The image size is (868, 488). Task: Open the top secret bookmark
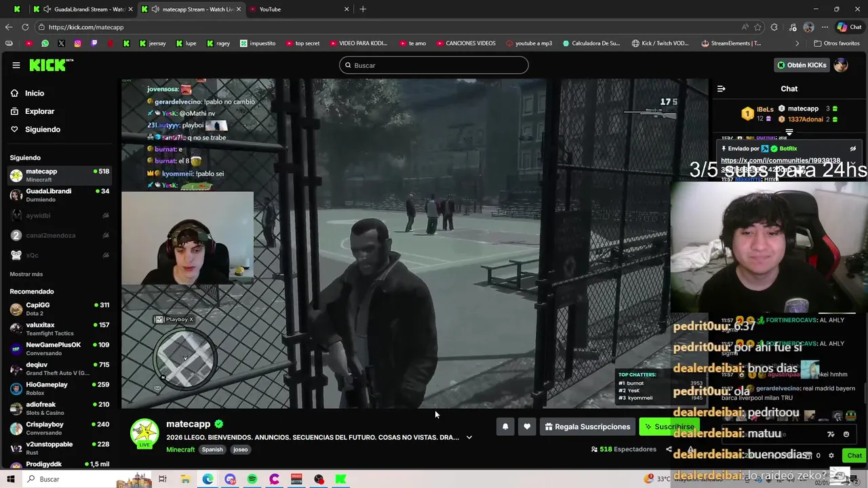[x=302, y=43]
